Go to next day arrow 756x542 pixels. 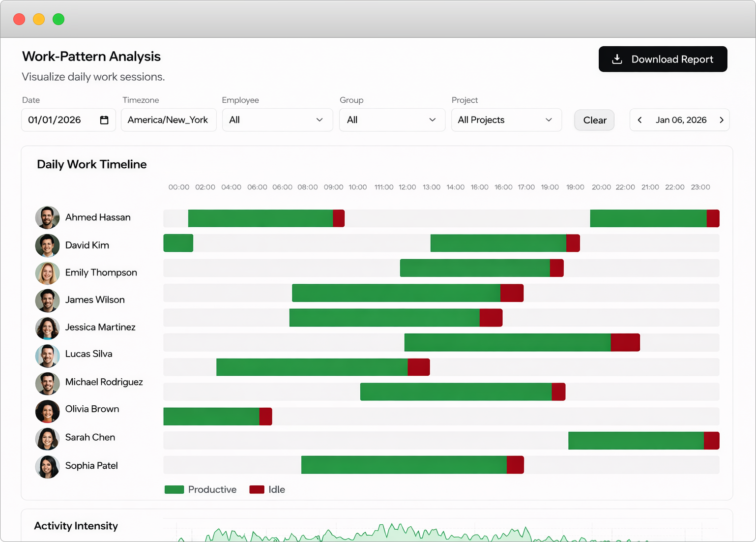tap(721, 120)
